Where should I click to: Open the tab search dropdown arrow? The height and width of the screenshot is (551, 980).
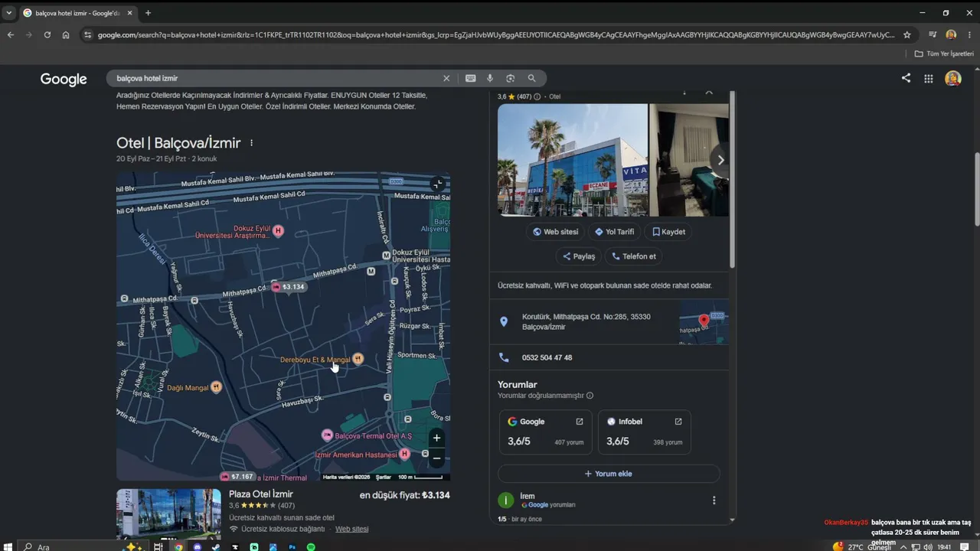point(9,13)
